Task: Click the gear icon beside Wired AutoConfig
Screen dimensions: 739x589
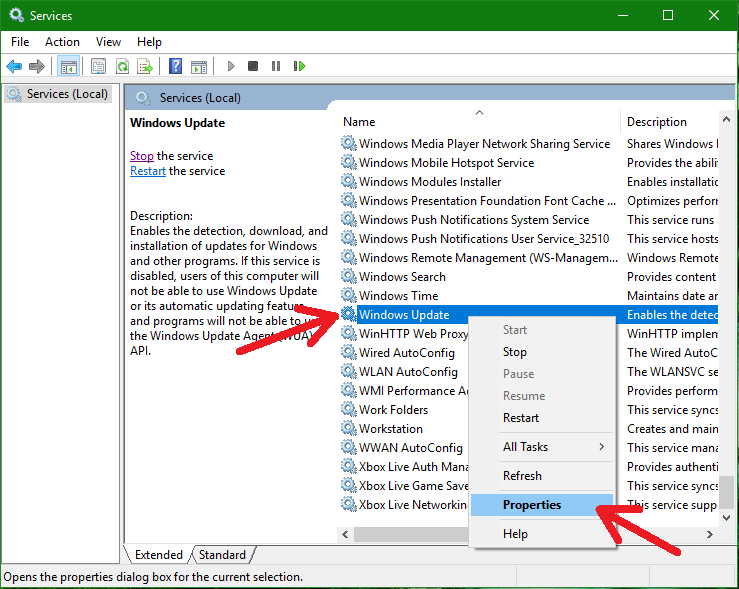Action: tap(348, 352)
